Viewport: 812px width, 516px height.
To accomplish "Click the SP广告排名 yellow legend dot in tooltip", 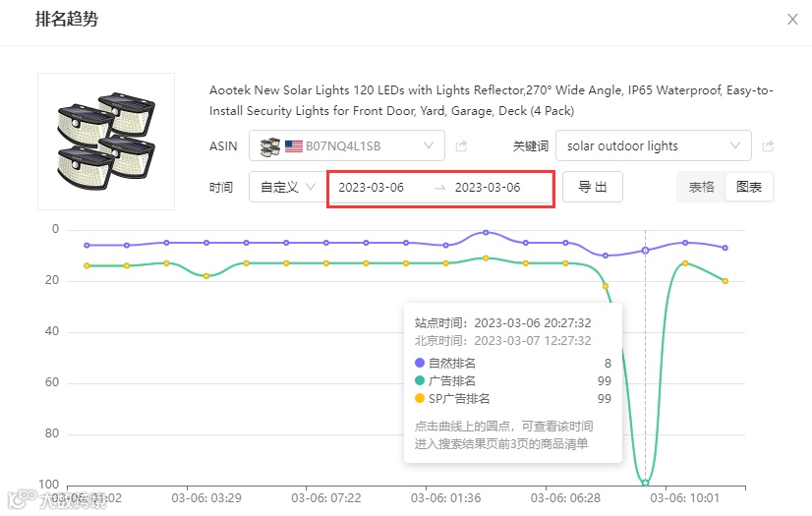I will pyautogui.click(x=420, y=398).
